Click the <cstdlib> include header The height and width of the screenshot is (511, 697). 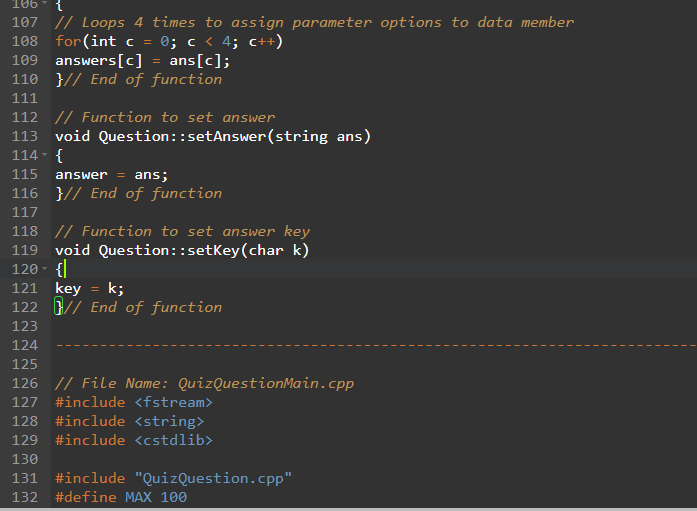click(x=172, y=440)
